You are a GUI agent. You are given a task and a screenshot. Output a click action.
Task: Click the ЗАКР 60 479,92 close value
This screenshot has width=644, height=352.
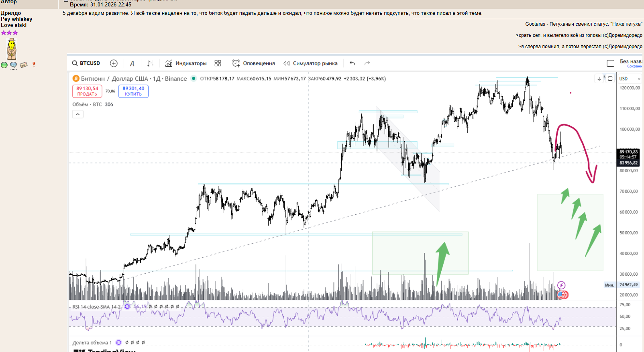point(325,79)
